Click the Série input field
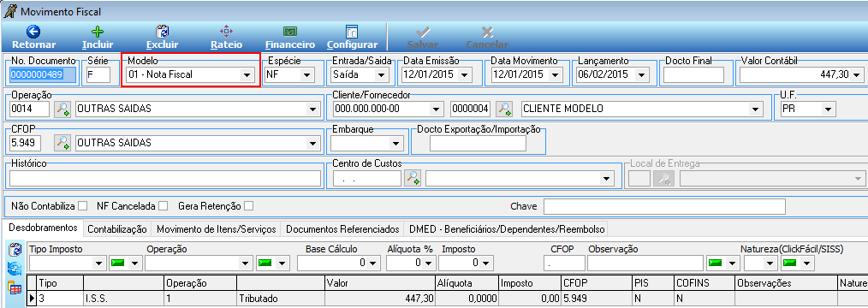Image resolution: width=868 pixels, height=308 pixels. [98, 74]
